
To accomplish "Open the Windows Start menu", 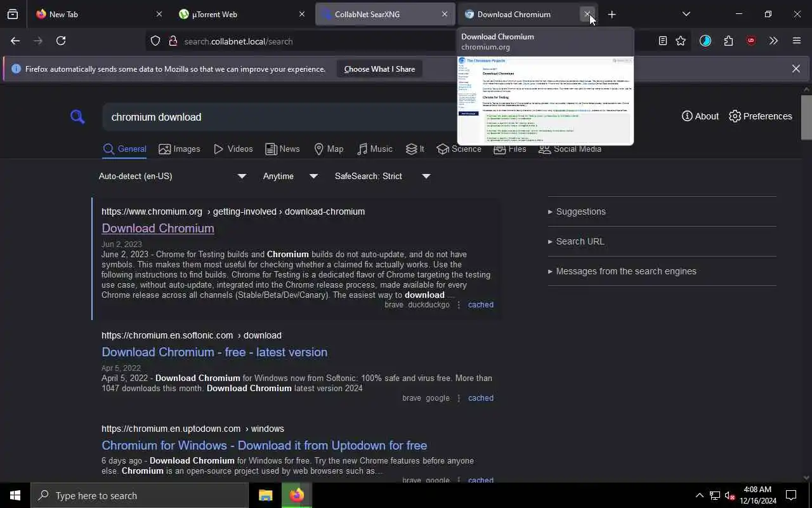I will 15,495.
